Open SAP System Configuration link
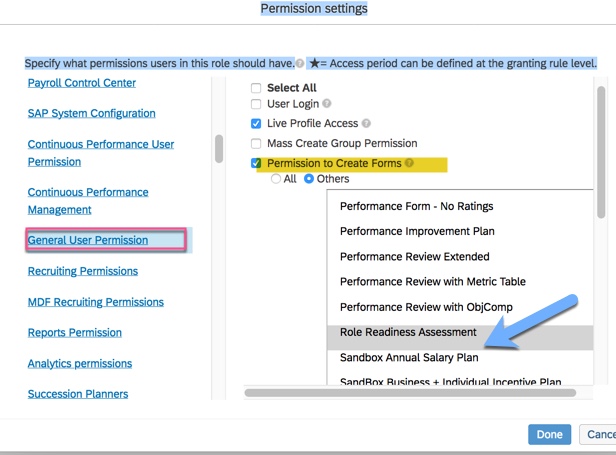This screenshot has height=455, width=616. click(92, 113)
